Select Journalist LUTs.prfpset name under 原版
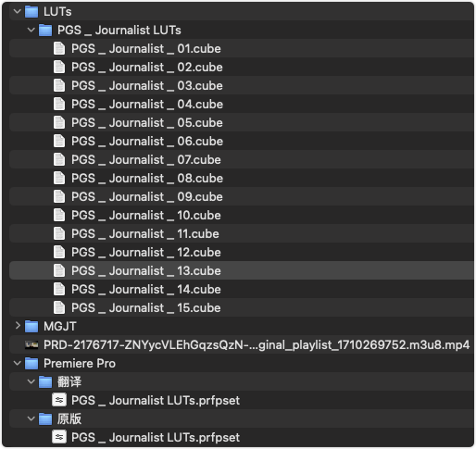The height and width of the screenshot is (449, 476). tap(156, 438)
